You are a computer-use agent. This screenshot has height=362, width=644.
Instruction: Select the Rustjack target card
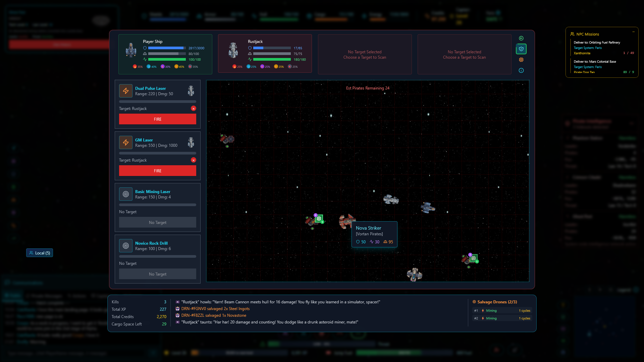point(265,54)
